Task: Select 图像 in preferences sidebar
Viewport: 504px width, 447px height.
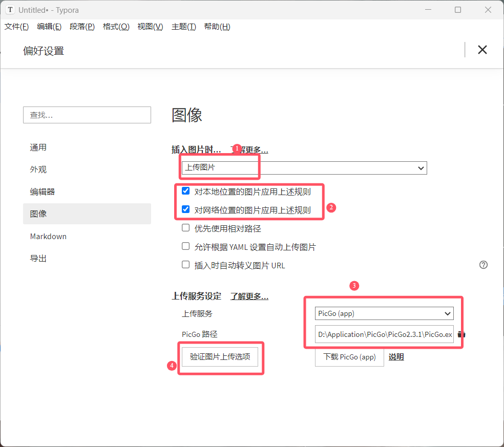Action: coord(87,214)
